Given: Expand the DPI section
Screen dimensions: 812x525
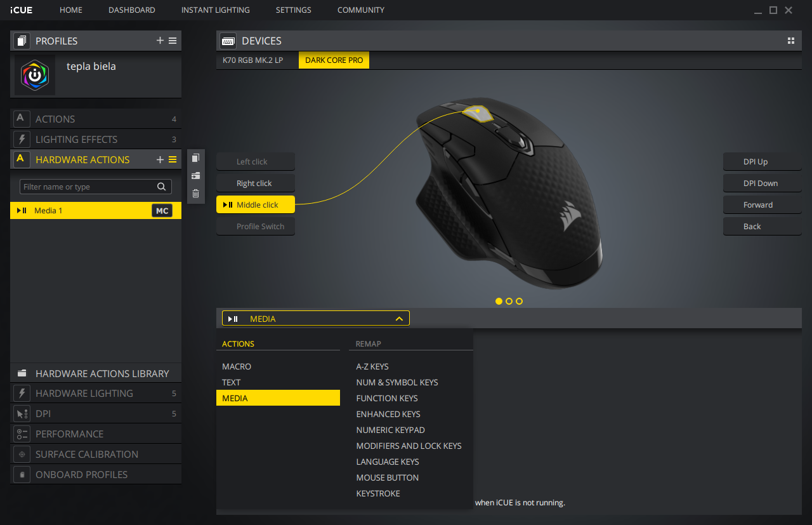Looking at the screenshot, I should click(x=96, y=413).
